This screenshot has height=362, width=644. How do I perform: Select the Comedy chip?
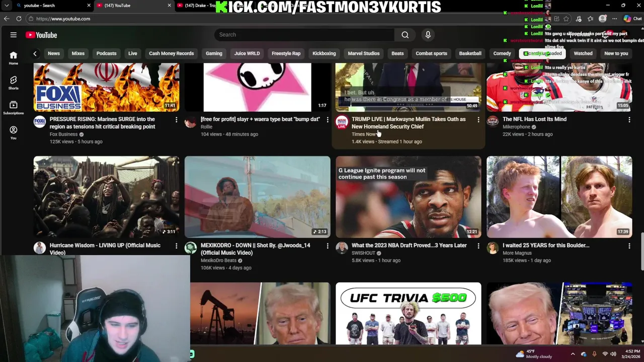pos(502,53)
